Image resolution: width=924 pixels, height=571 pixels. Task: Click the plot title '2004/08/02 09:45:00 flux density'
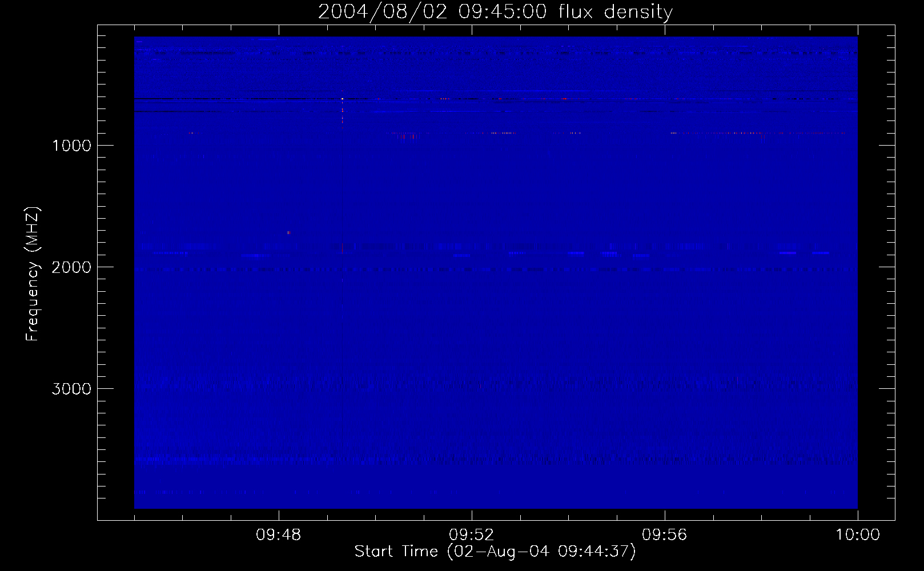click(495, 12)
